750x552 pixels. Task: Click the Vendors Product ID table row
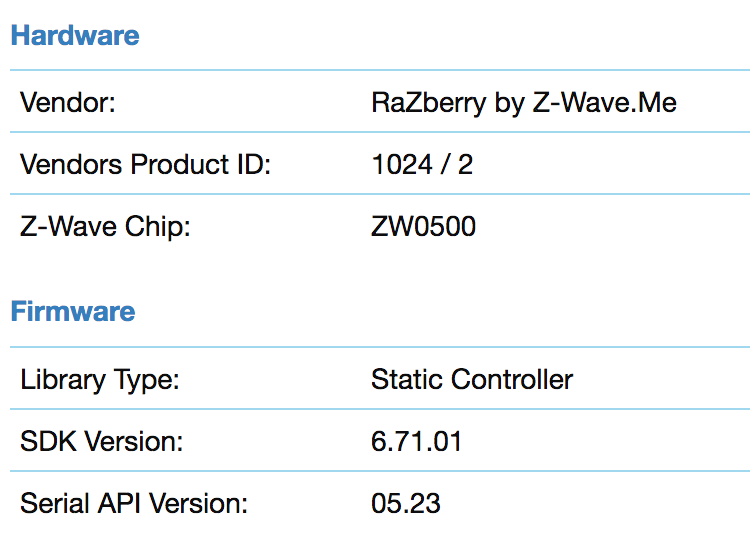click(380, 163)
